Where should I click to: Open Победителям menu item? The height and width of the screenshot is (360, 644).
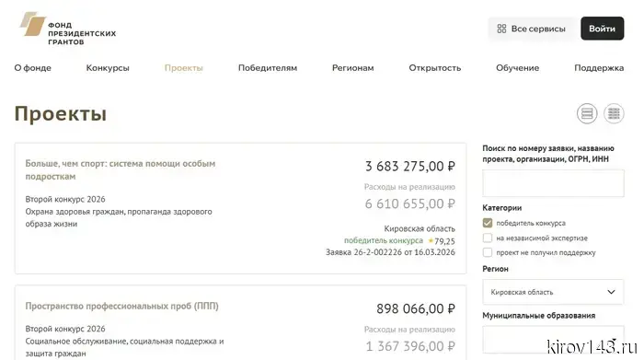[x=268, y=68]
